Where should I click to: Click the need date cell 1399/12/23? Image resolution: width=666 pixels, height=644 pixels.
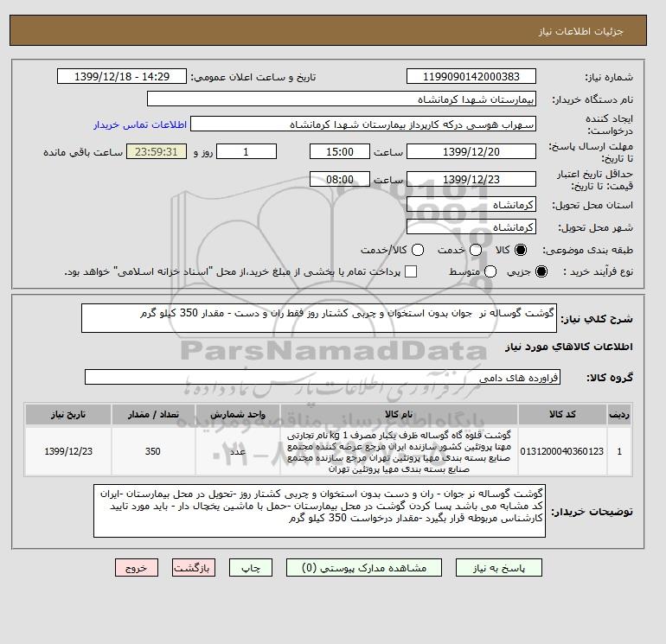click(x=68, y=451)
